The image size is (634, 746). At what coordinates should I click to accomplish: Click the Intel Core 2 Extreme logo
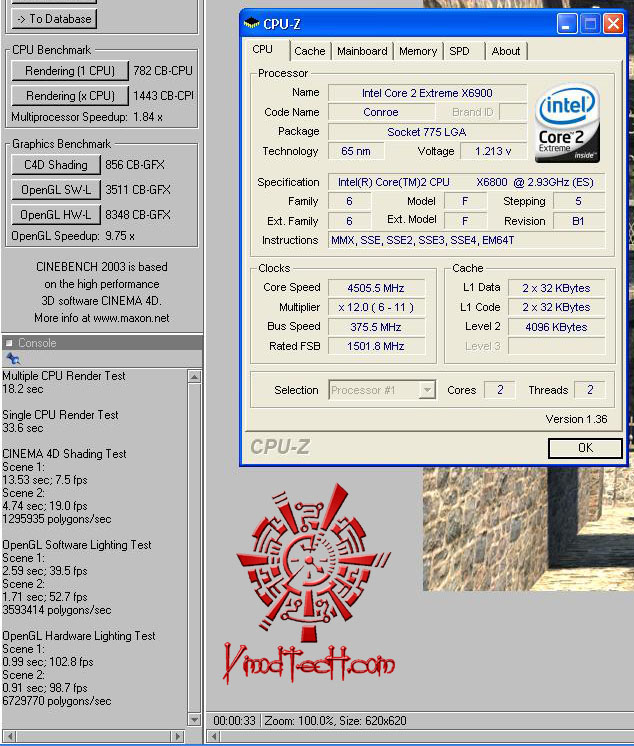pos(567,123)
